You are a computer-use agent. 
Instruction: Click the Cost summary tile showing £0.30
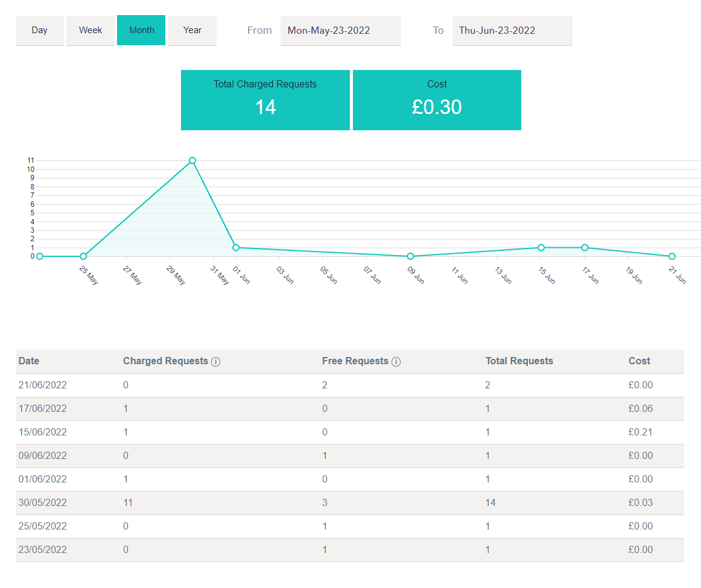(x=437, y=100)
